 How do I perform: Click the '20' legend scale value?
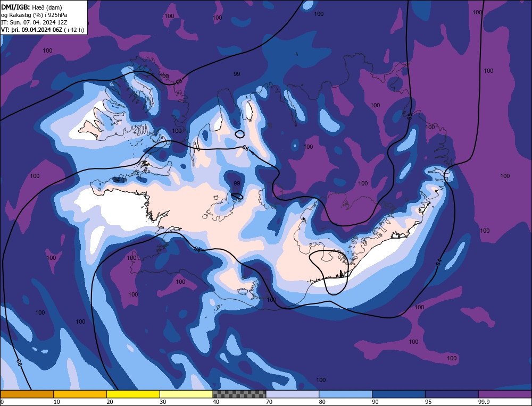pos(110,402)
